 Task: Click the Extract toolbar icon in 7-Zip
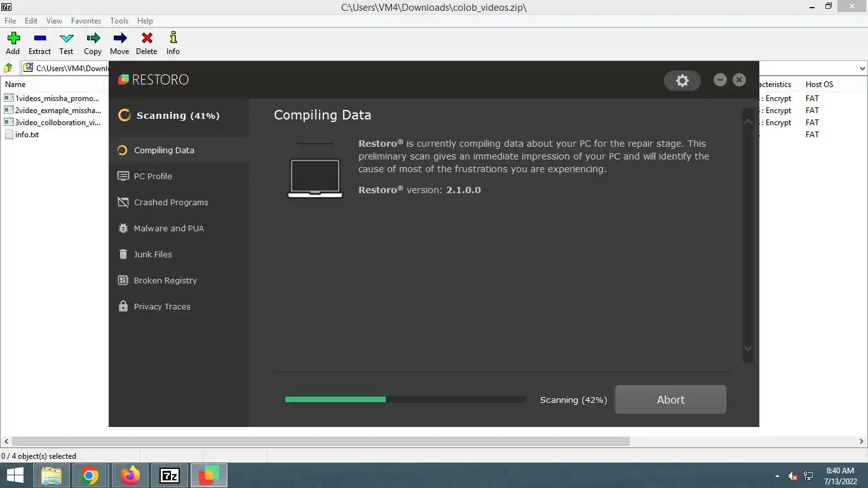click(39, 38)
